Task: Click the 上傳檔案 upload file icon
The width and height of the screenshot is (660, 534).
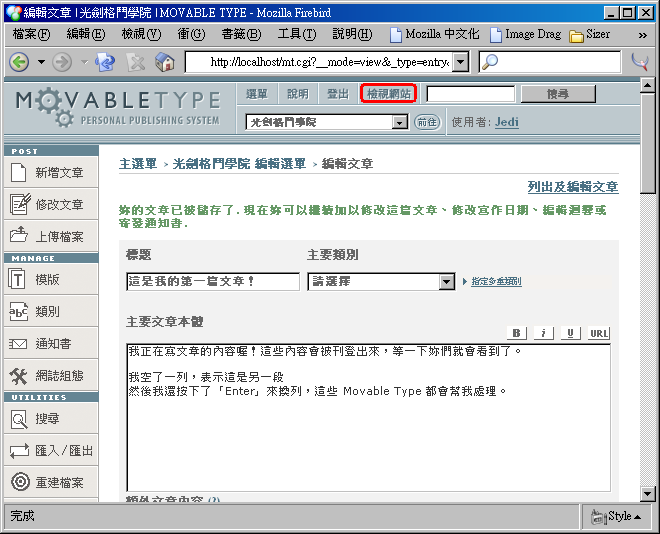Action: tap(19, 235)
